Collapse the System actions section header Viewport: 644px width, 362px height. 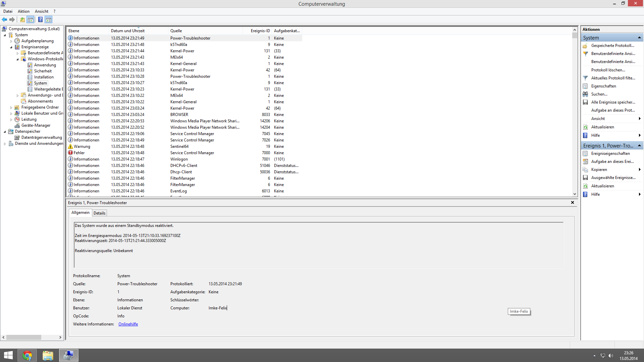click(x=639, y=38)
